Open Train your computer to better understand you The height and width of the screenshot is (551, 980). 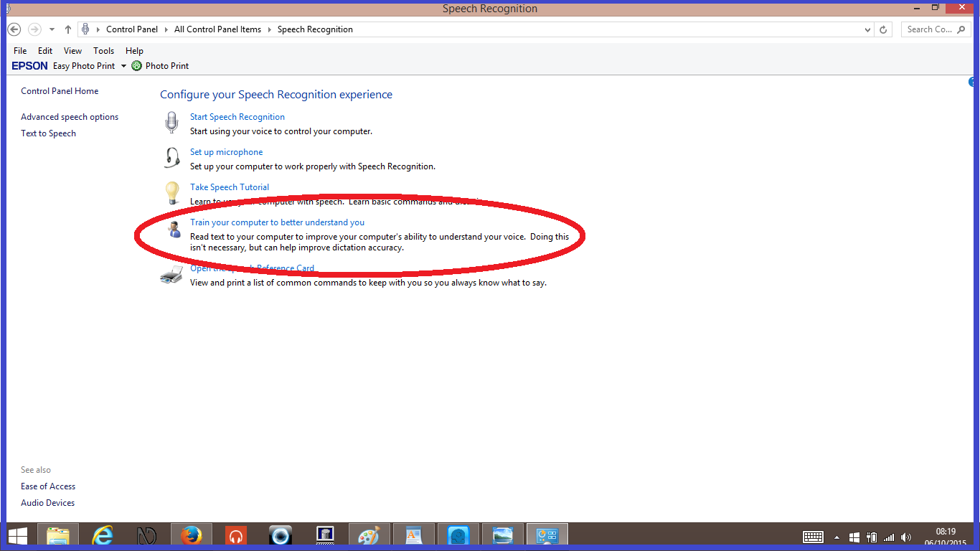(x=277, y=222)
